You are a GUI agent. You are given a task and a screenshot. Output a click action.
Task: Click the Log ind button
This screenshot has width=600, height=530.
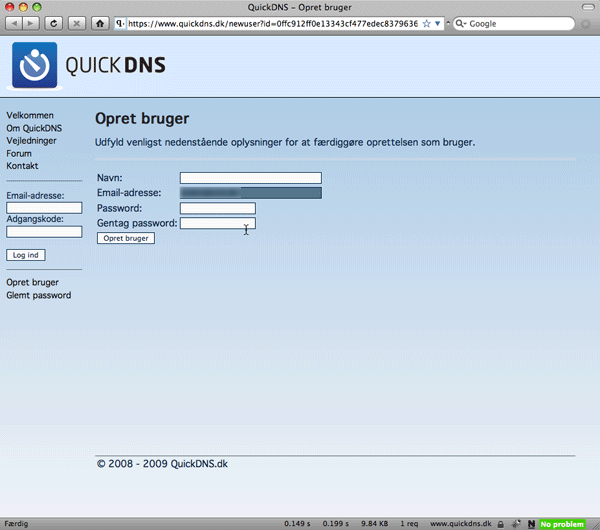26,255
